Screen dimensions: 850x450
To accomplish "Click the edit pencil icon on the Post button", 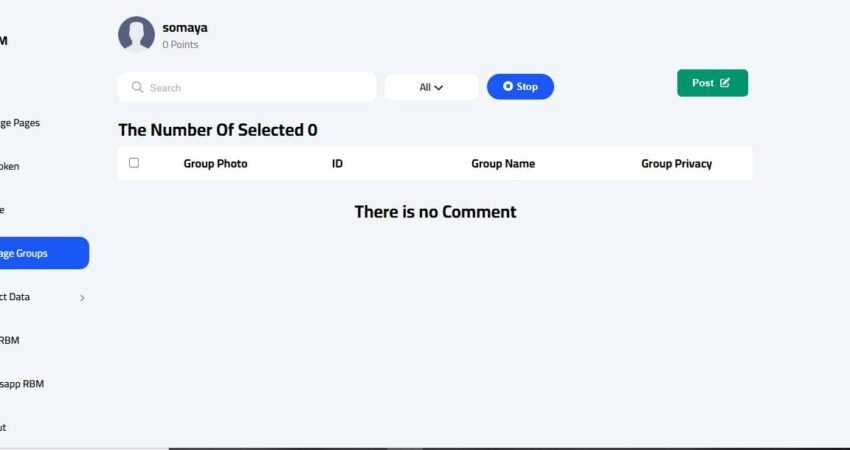I will coord(725,82).
